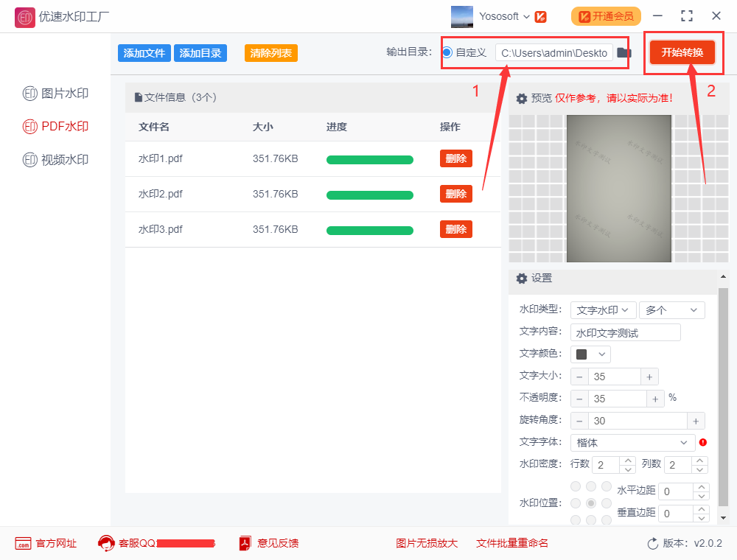This screenshot has width=737, height=560.
Task: Click the file name 水印1.pdf
Action: pos(160,159)
